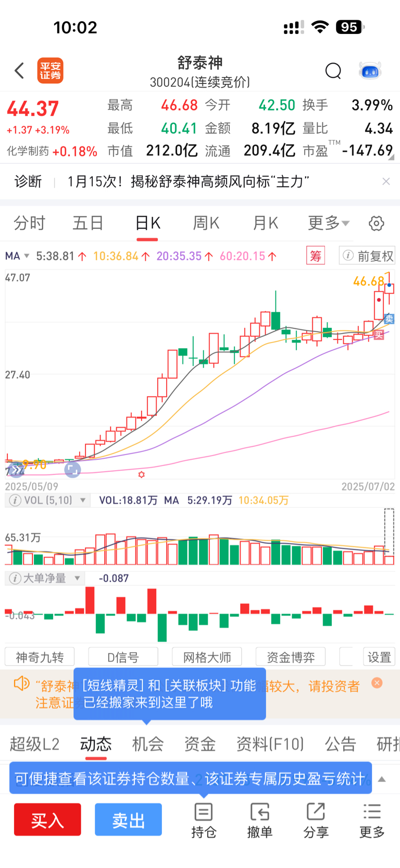Tap the 60:20.15 MA60 value
Screen dimensions: 400x868
248,256
